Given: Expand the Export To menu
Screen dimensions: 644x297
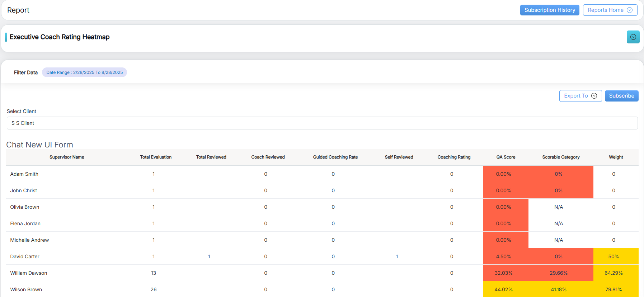Looking at the screenshot, I should coord(580,96).
